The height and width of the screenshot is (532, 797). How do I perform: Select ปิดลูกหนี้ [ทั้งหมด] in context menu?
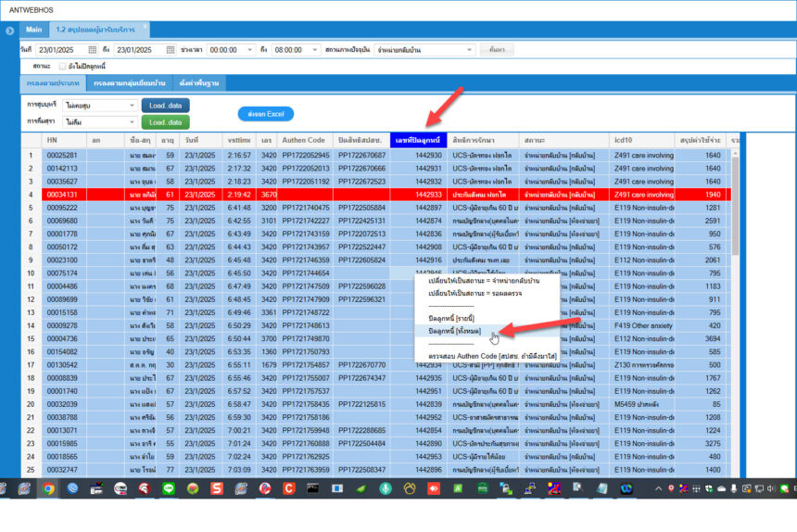click(453, 331)
